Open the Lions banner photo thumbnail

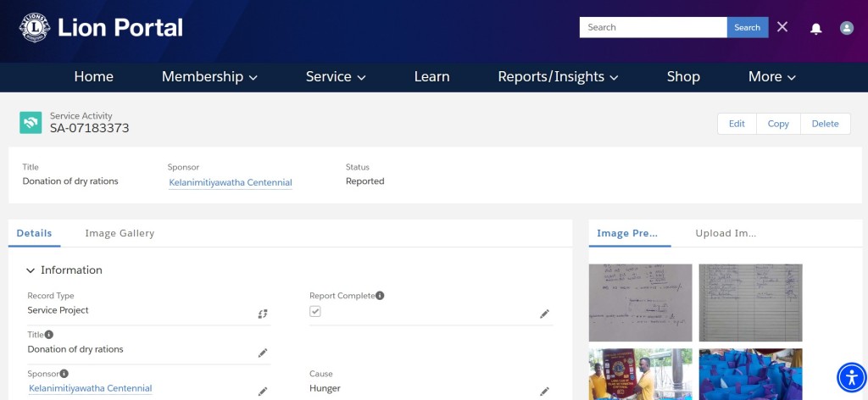(641, 374)
